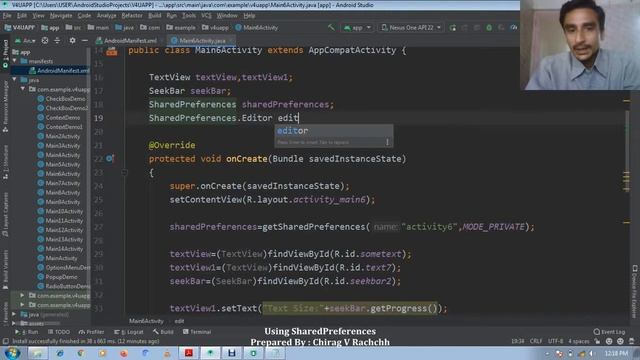Open the Device File Explorer side tab
Image resolution: width=640 pixels, height=360 pixels.
click(x=635, y=291)
